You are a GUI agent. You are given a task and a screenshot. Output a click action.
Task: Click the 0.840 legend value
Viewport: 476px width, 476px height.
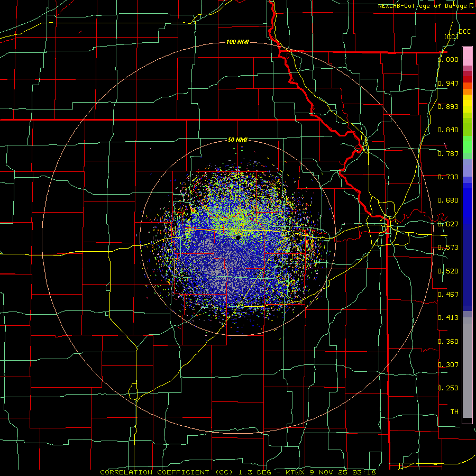tap(448, 130)
